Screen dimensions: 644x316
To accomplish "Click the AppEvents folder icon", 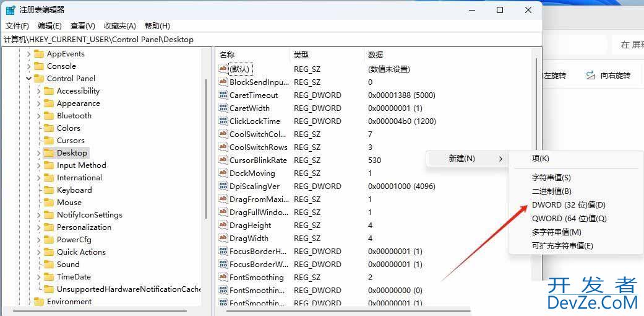I will pyautogui.click(x=39, y=54).
